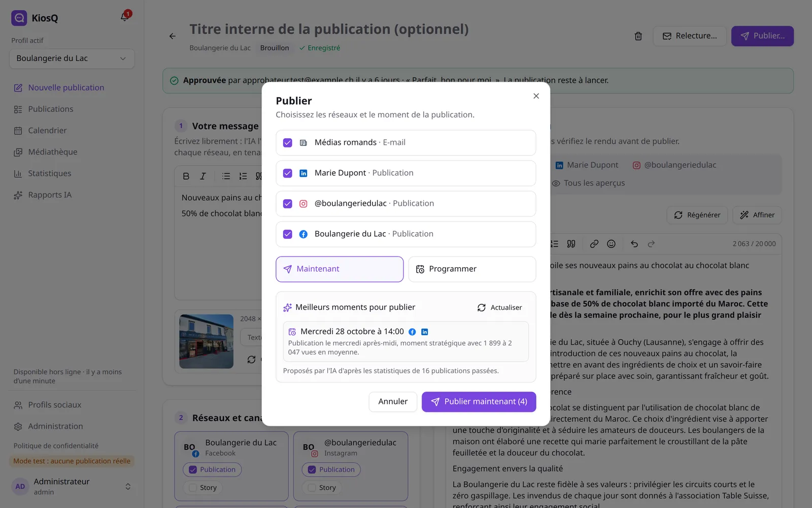The height and width of the screenshot is (508, 812).
Task: Switch to the @boulangeriedulac preview tab
Action: tap(674, 165)
